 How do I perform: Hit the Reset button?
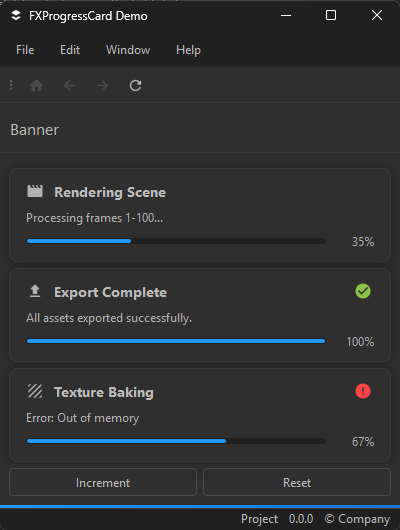[x=297, y=482]
